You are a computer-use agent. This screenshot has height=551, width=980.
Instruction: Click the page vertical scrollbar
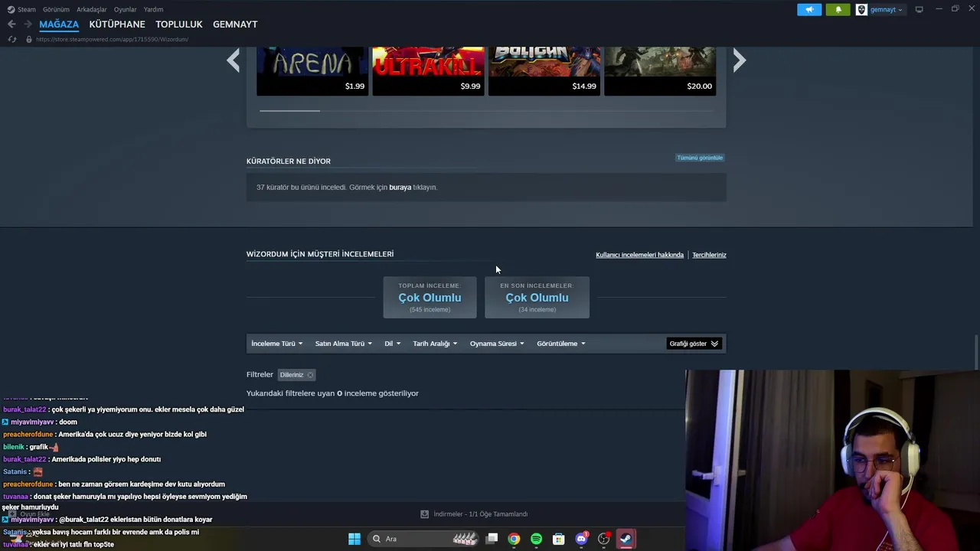(x=976, y=352)
